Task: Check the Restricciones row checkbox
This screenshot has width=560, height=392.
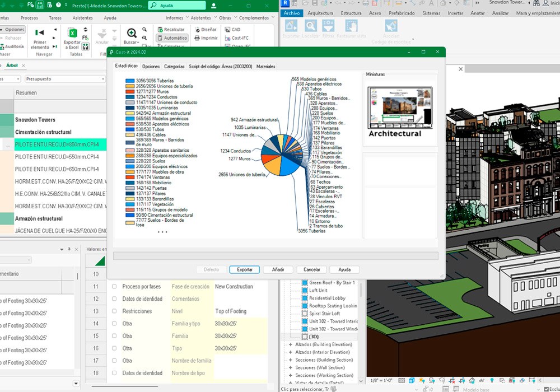Action: pyautogui.click(x=114, y=311)
